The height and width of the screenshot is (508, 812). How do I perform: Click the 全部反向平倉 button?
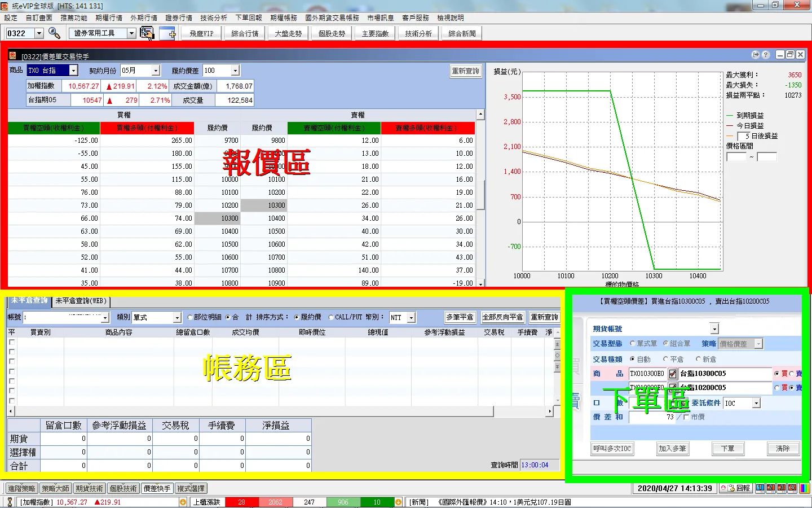(x=502, y=317)
